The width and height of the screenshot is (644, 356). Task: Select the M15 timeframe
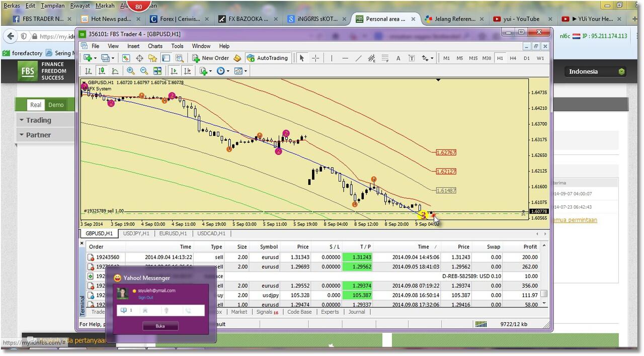point(473,58)
